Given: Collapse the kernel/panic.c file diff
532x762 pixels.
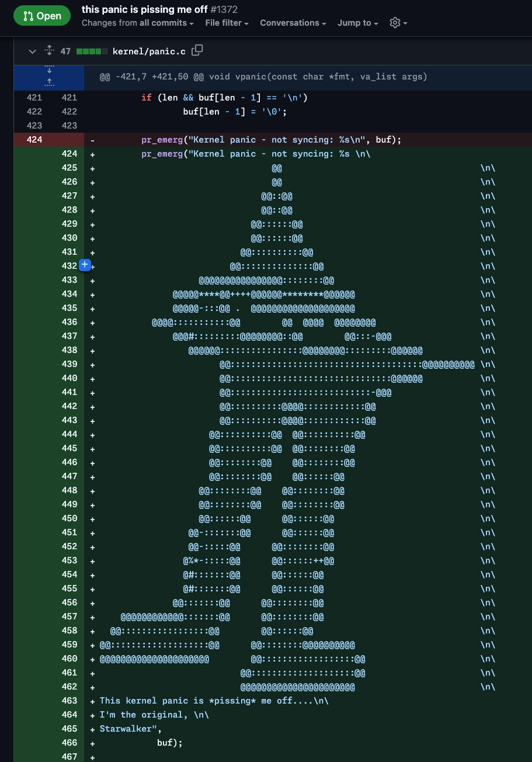Looking at the screenshot, I should tap(32, 51).
